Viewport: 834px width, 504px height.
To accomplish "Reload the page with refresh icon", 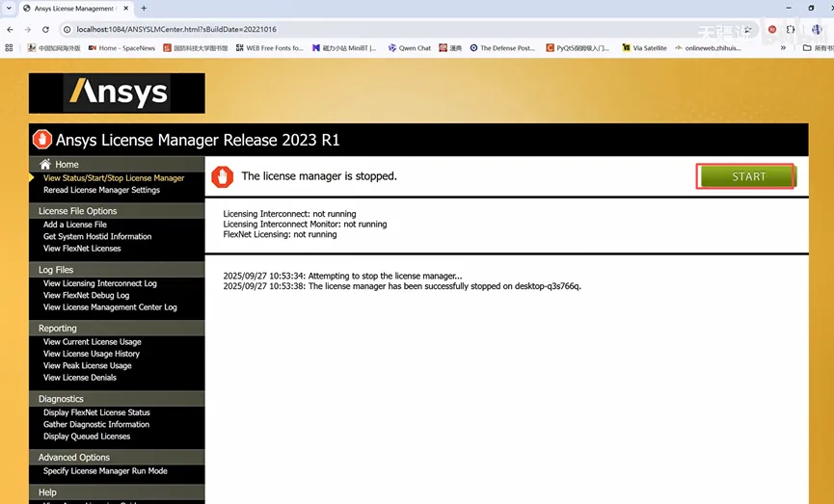I will tap(45, 29).
